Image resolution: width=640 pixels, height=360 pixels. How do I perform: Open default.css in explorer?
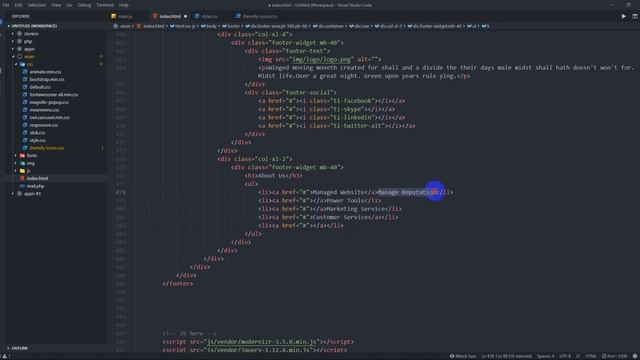[x=40, y=87]
